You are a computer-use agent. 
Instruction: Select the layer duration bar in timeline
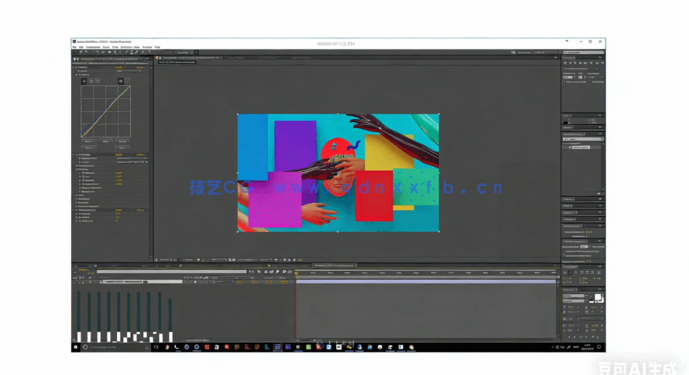(x=426, y=282)
